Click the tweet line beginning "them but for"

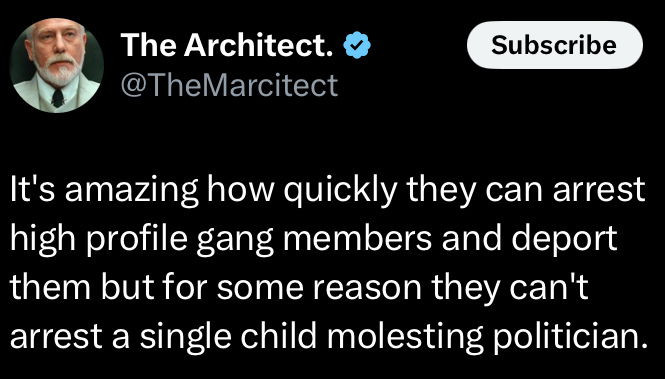pos(299,287)
